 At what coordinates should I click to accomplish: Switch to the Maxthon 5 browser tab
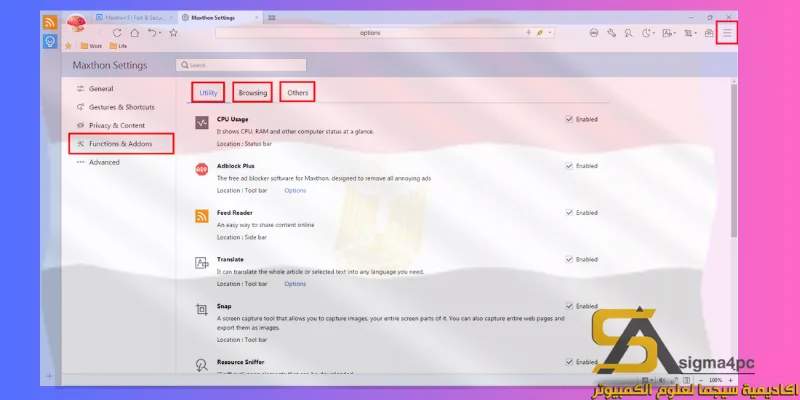[x=135, y=17]
